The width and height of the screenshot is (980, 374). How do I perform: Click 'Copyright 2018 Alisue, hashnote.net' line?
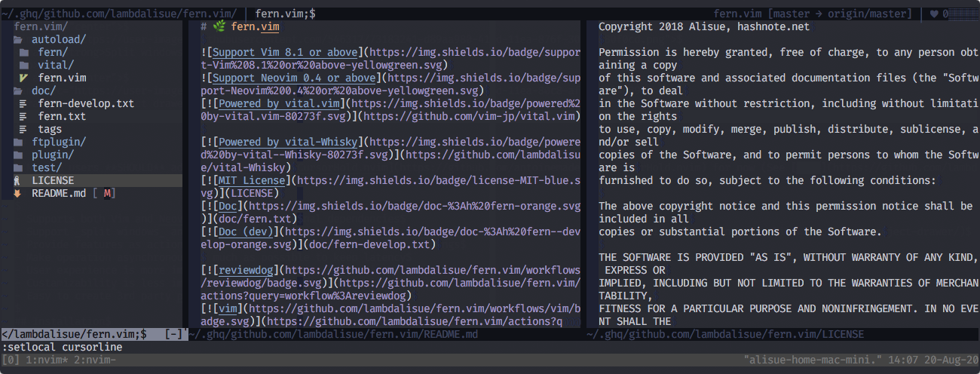point(704,26)
